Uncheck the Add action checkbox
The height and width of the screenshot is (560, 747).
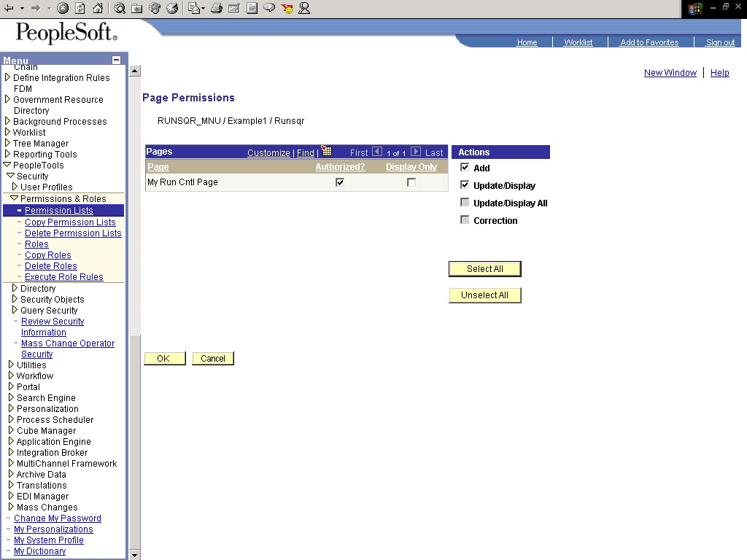point(465,168)
